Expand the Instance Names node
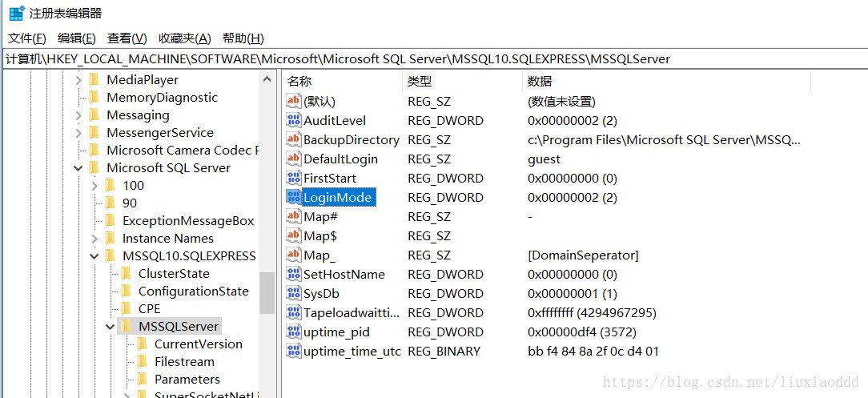Image resolution: width=868 pixels, height=398 pixels. tap(94, 239)
